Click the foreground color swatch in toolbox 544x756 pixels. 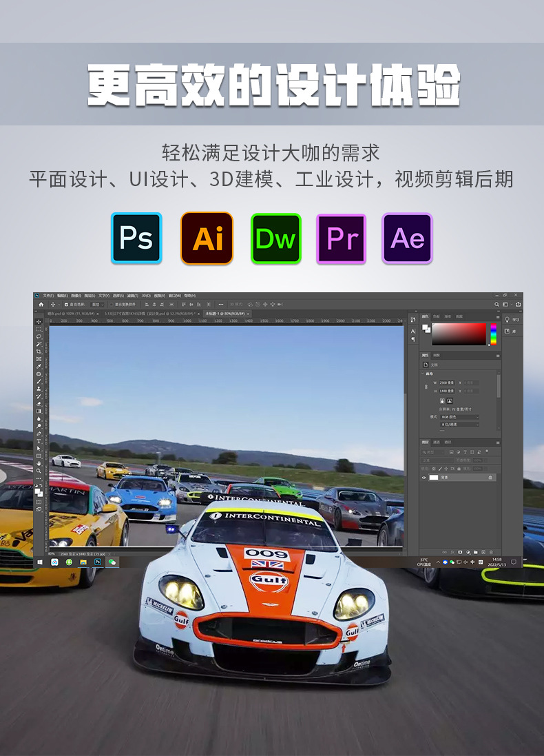pos(37,491)
